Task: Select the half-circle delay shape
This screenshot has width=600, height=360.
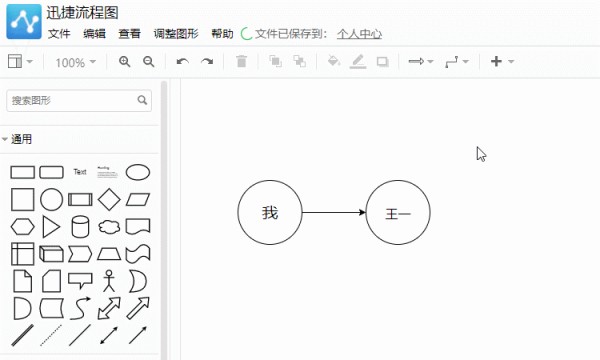Action: click(x=23, y=308)
